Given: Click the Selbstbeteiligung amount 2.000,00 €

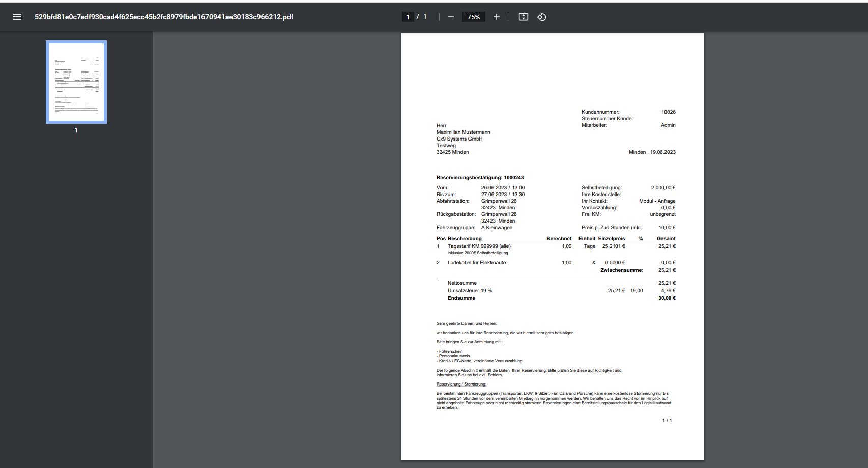Looking at the screenshot, I should [x=663, y=188].
